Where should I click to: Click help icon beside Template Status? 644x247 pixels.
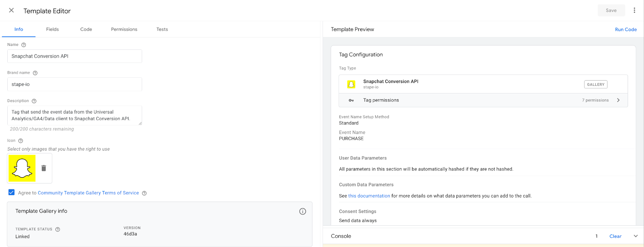click(58, 229)
